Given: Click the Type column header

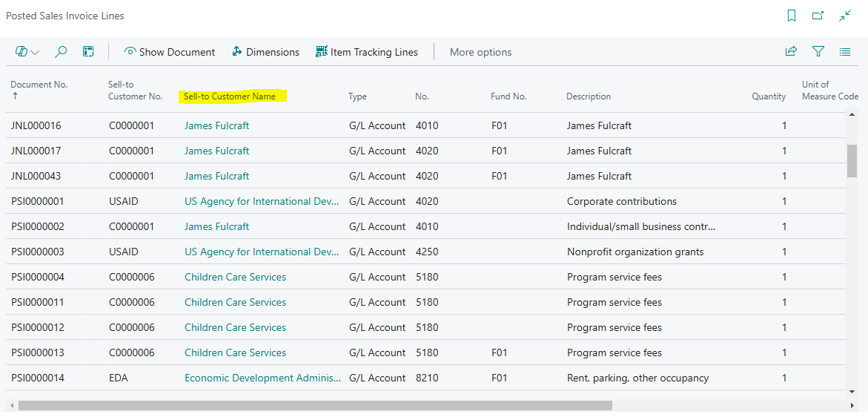Looking at the screenshot, I should 357,96.
